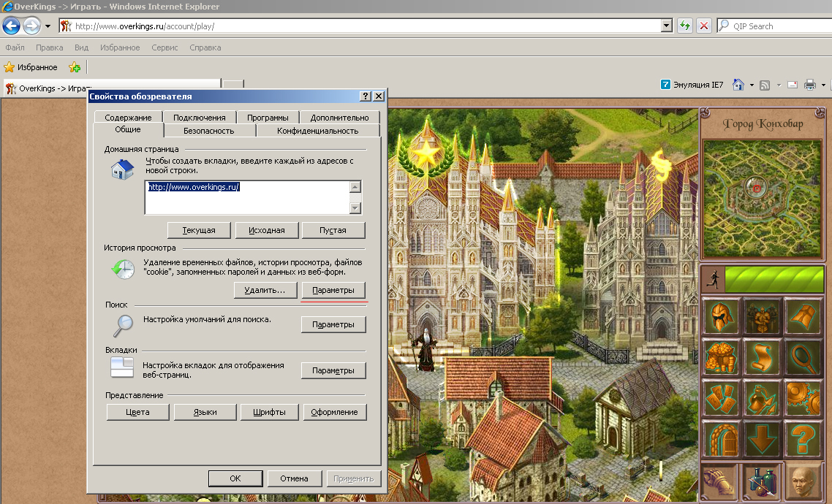
Task: Click the browser Forward arrow button
Action: coord(32,26)
